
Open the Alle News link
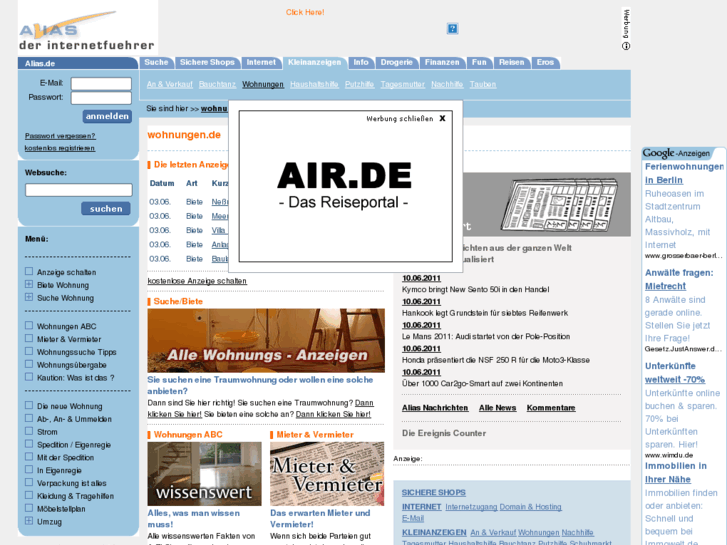(497, 408)
